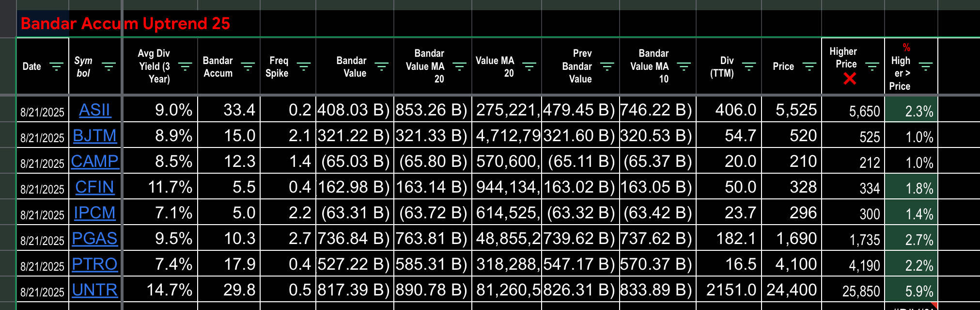Open the Price column filter

pyautogui.click(x=809, y=66)
